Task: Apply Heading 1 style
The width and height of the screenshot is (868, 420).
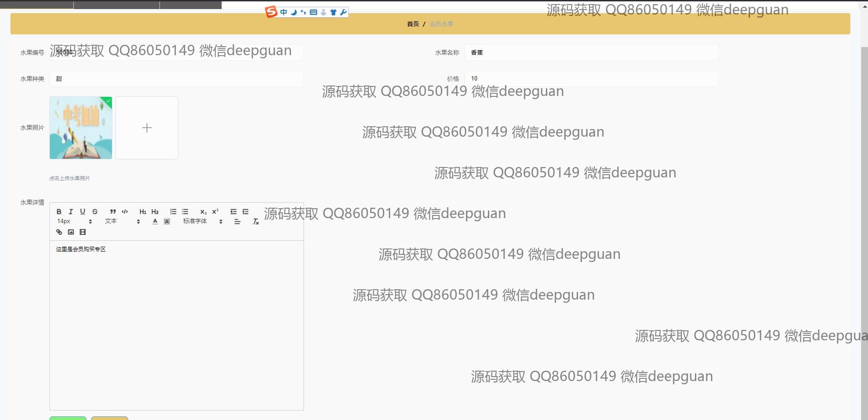Action: coord(143,211)
